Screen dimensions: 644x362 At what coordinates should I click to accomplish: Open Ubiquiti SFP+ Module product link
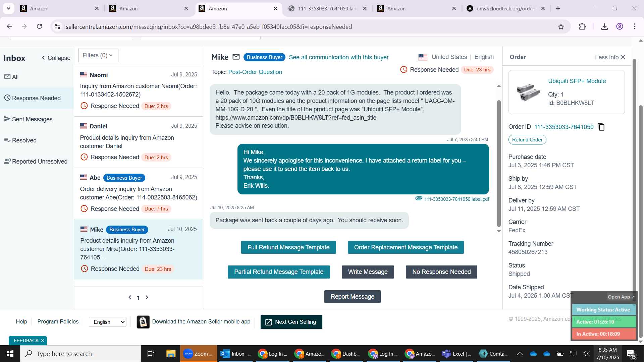click(x=577, y=81)
